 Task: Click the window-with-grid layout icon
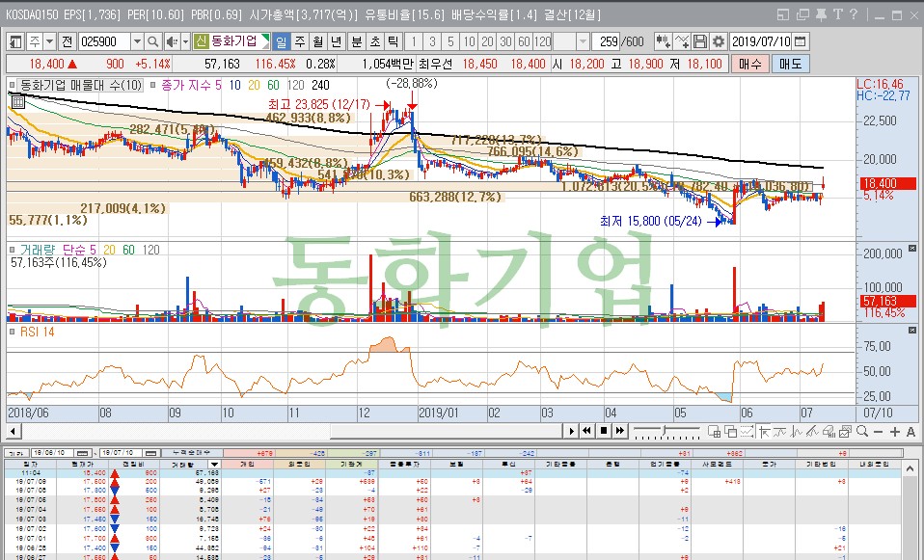[x=714, y=432]
